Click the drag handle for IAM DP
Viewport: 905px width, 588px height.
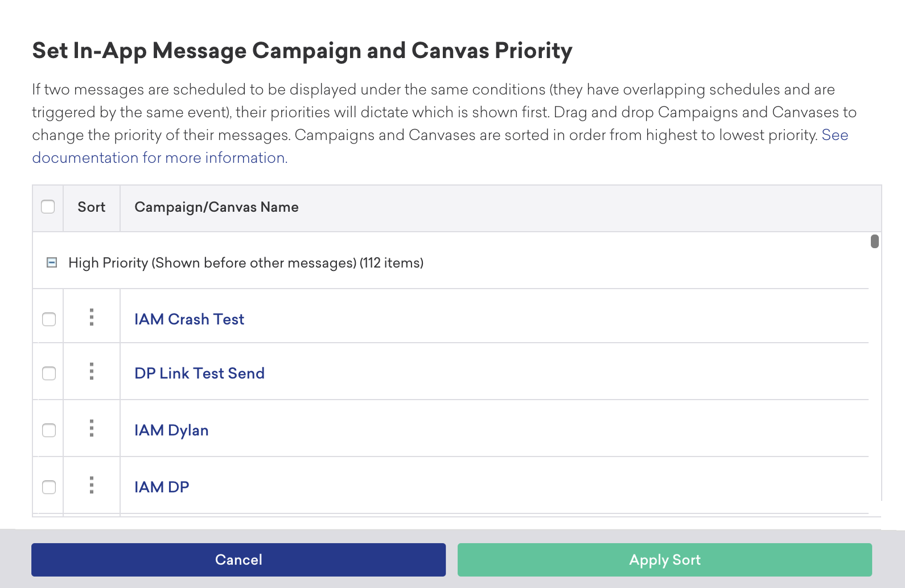(92, 485)
